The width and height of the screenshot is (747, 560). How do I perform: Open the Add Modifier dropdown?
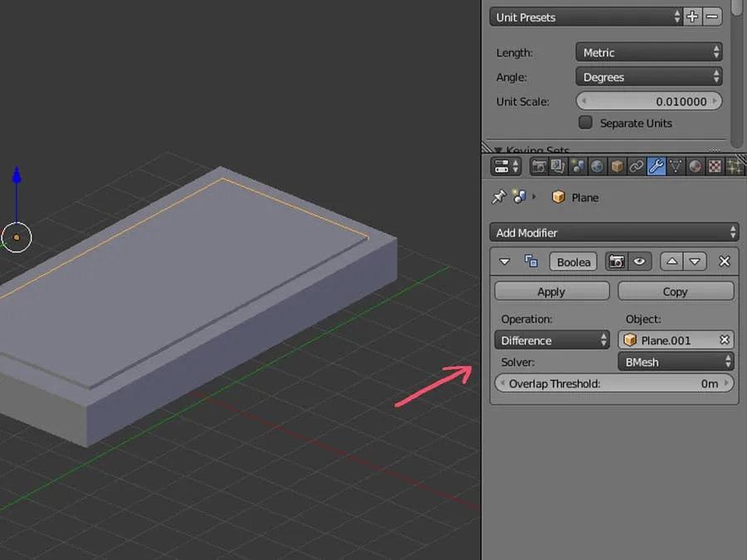614,233
